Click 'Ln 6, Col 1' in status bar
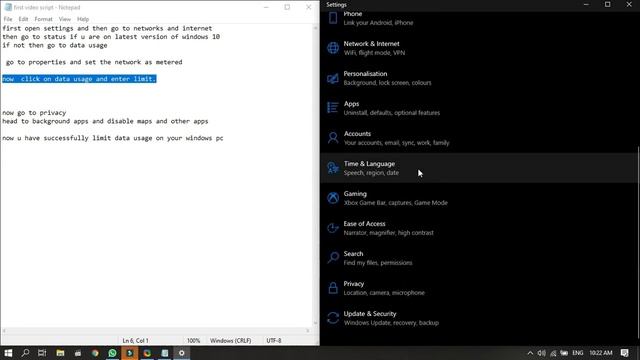Image resolution: width=640 pixels, height=360 pixels. (136, 340)
